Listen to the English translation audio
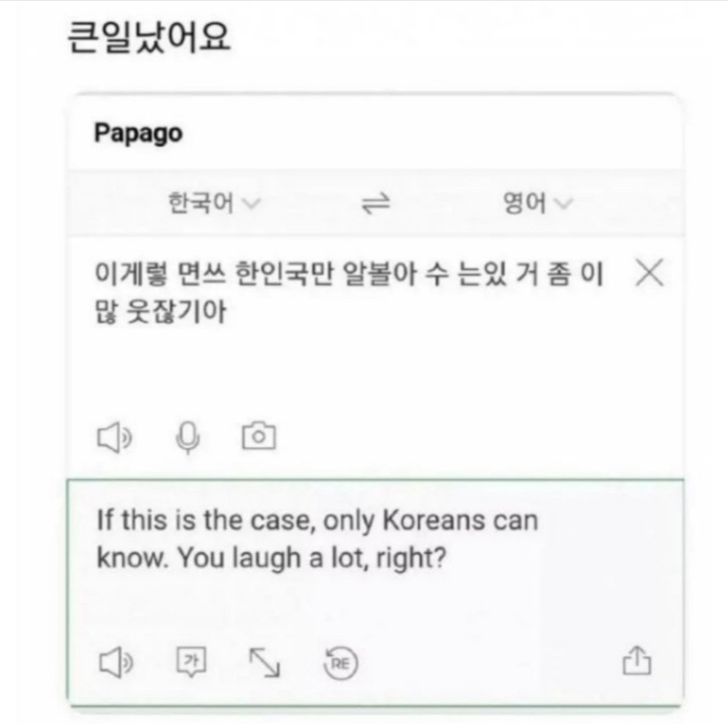The width and height of the screenshot is (728, 724). [x=116, y=662]
